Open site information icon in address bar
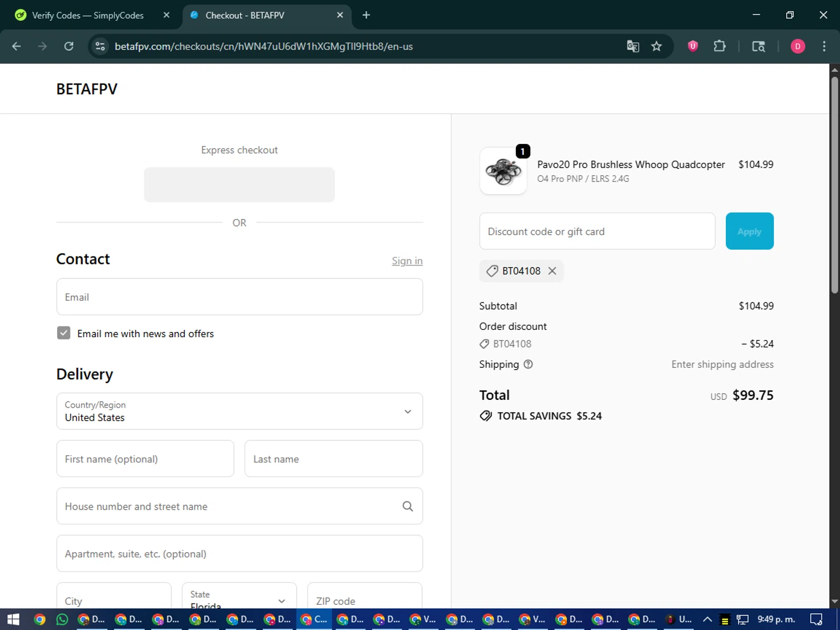The width and height of the screenshot is (840, 630). 100,46
